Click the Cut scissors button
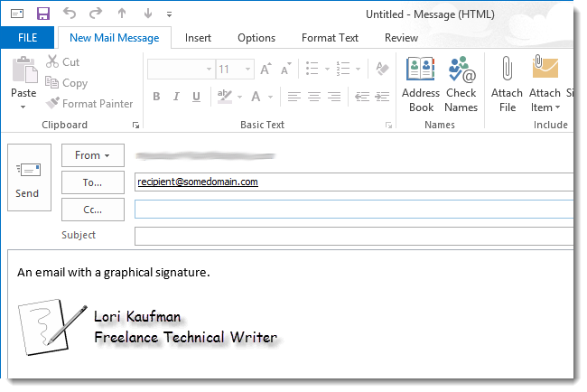587x392 pixels. click(62, 61)
